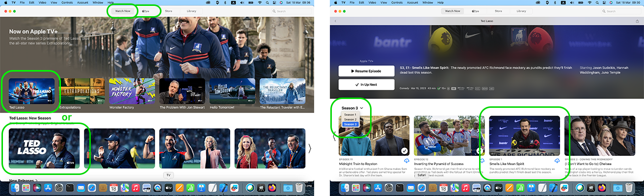Choose Season 2 from the season list
644x196 pixels.
coord(350,119)
